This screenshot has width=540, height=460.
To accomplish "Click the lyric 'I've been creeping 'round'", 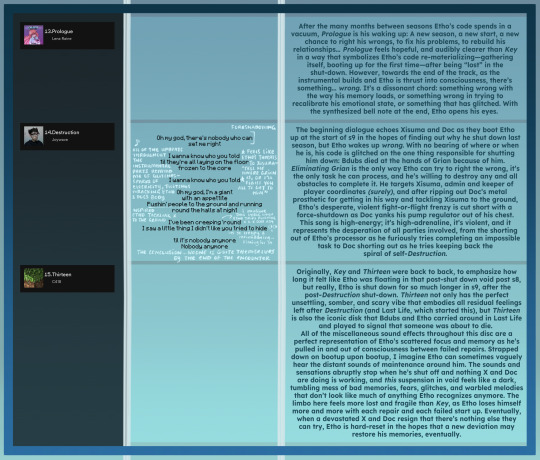I will [205, 222].
